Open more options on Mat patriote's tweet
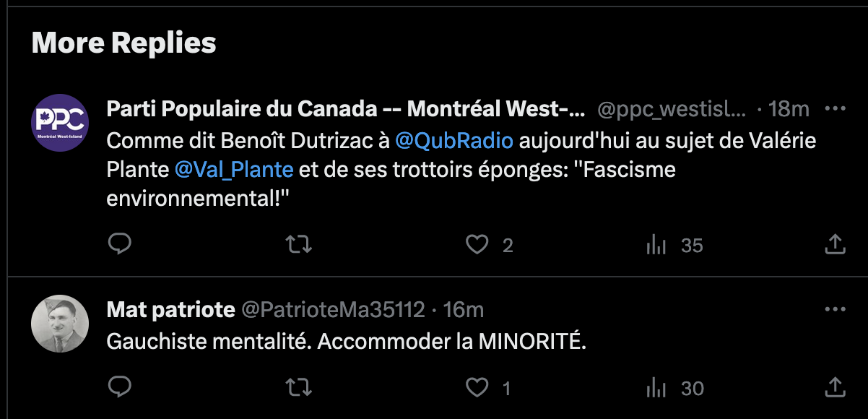Viewport: 868px width, 419px height. click(x=835, y=310)
